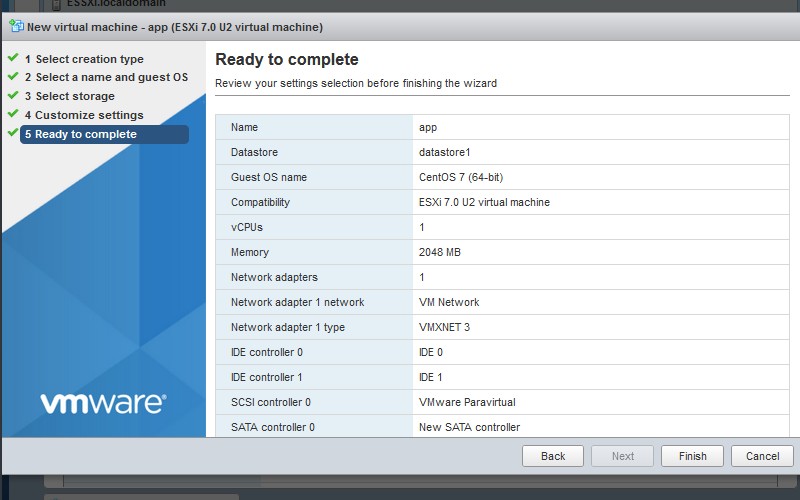Click the '2048 MB' memory value
Image resolution: width=800 pixels, height=500 pixels.
point(440,252)
